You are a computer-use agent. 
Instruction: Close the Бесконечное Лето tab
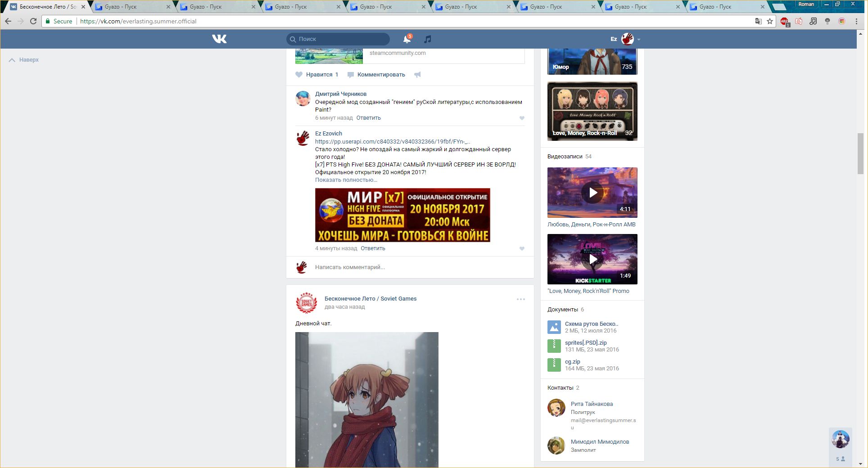[x=83, y=7]
